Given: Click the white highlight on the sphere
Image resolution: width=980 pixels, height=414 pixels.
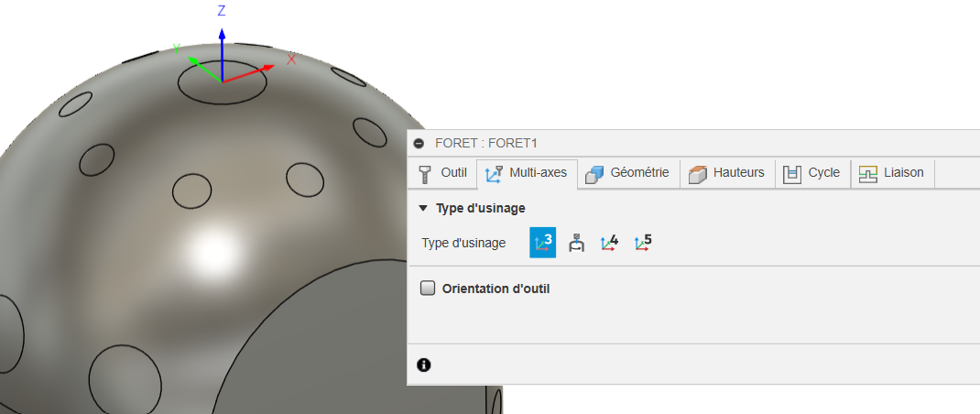Looking at the screenshot, I should click(x=209, y=246).
